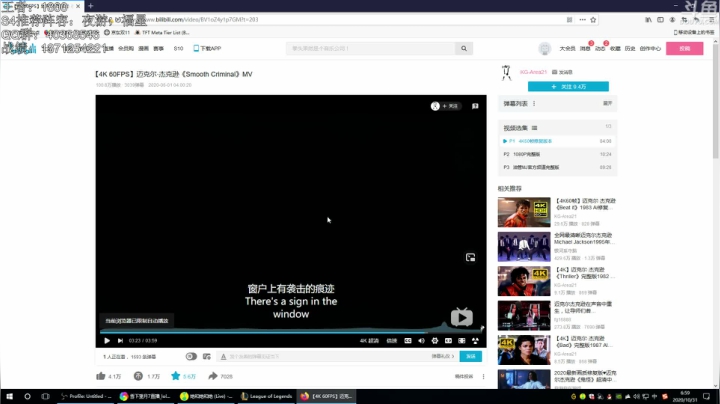
Task: Enter web fullscreen mode icon
Action: 461,341
